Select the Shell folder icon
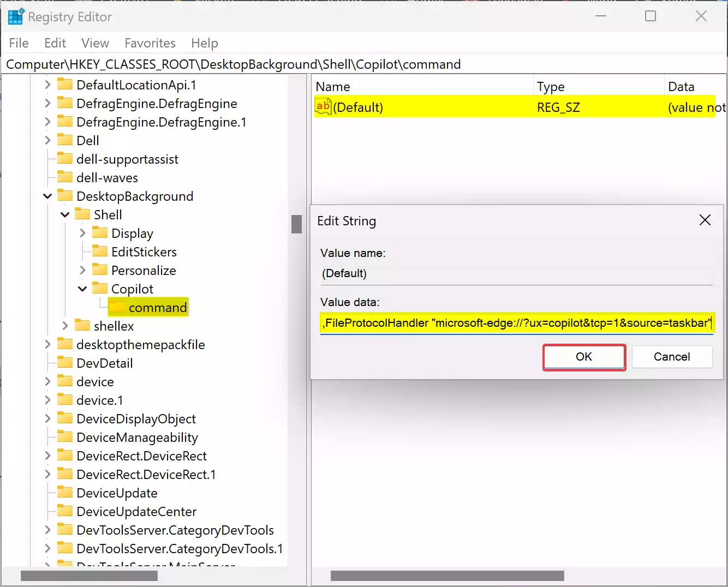Viewport: 728px width, 587px height. tap(82, 214)
